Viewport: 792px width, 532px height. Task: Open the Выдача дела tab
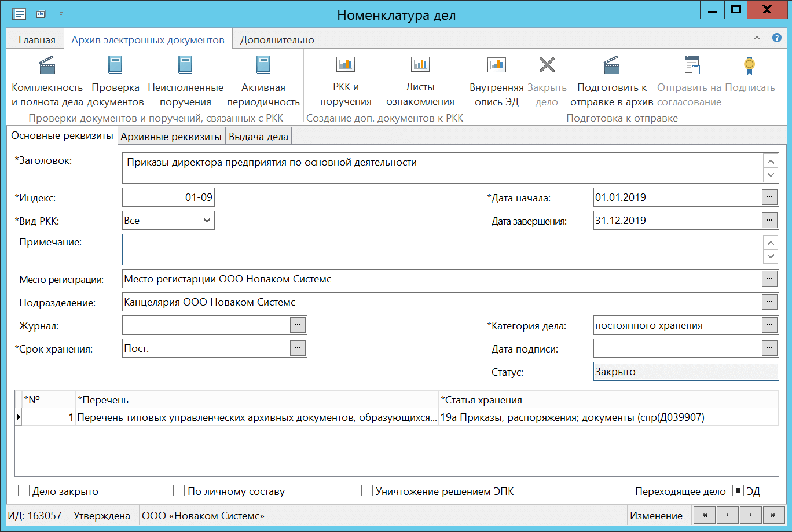tap(259, 137)
